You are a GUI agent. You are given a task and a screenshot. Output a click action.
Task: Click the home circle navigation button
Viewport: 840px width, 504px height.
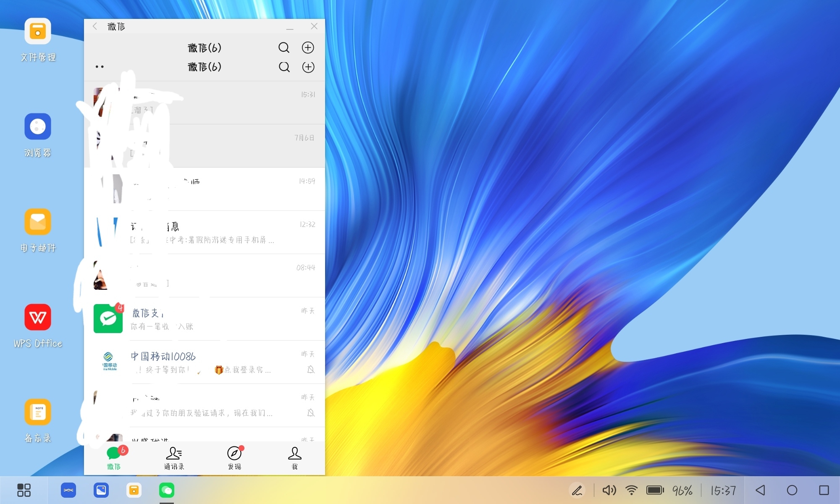[x=792, y=490]
